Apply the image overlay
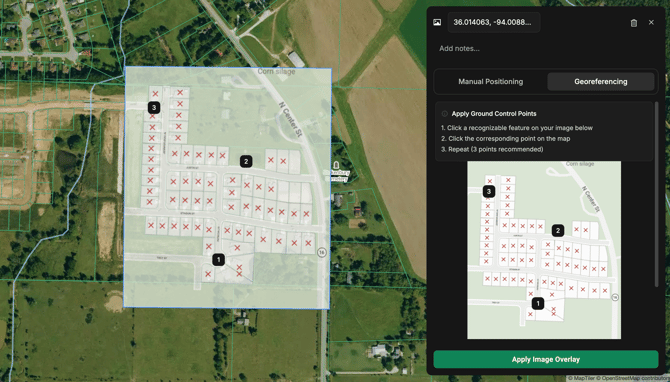 coord(546,359)
